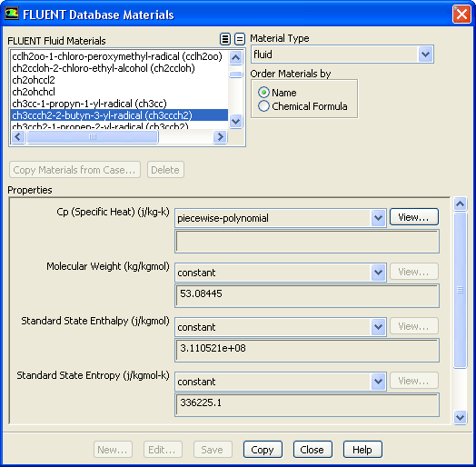Click materials list scroll down arrow
The height and width of the screenshot is (467, 476).
(x=236, y=122)
